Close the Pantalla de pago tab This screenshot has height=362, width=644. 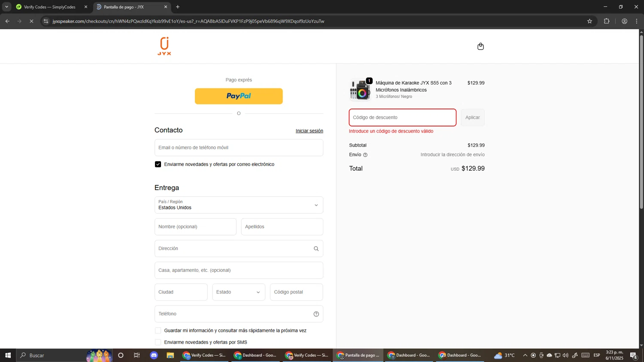click(x=166, y=7)
